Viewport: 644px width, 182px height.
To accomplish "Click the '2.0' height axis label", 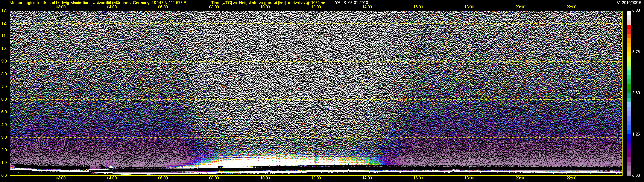I will (x=4, y=150).
